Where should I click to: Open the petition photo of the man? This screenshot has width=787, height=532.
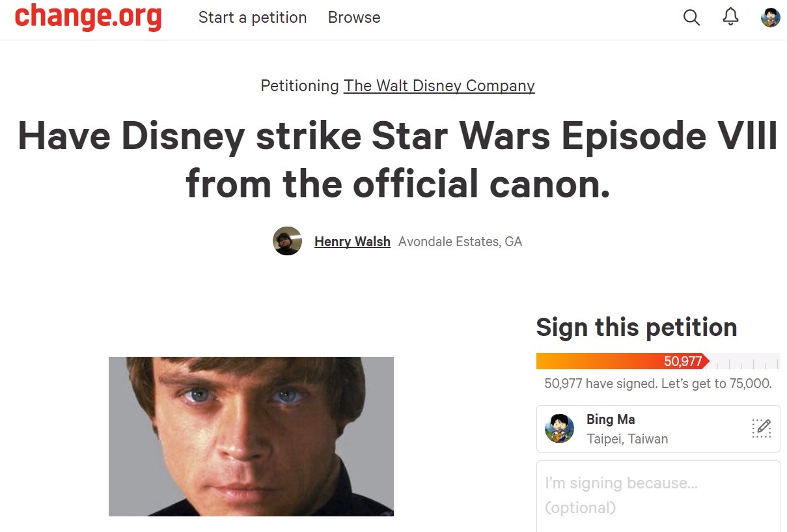(x=251, y=436)
